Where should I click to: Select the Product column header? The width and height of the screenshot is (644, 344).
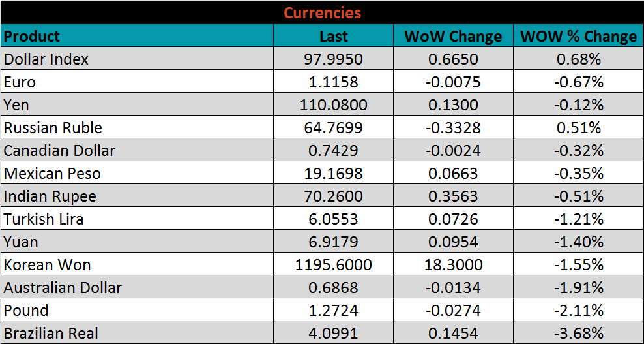pyautogui.click(x=32, y=36)
